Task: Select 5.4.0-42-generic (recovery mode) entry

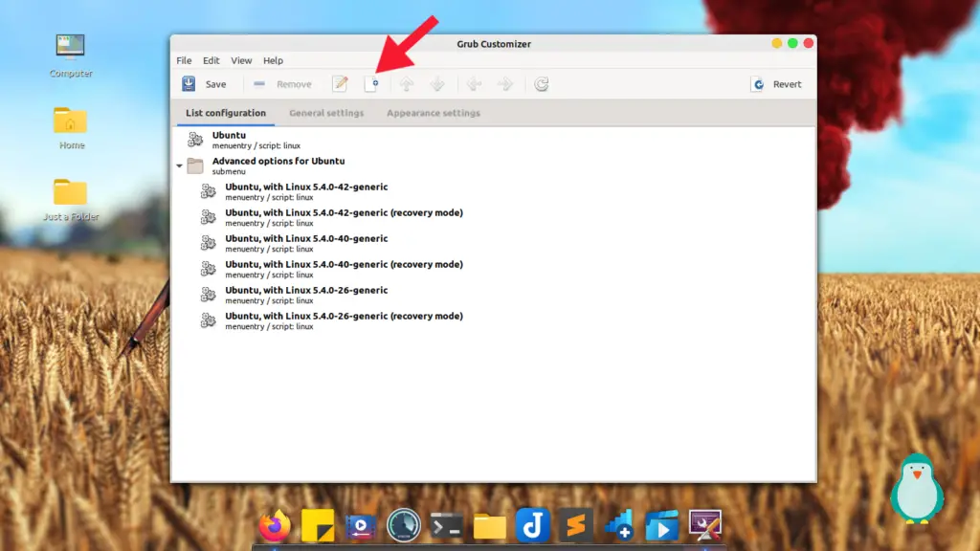Action: click(494, 217)
